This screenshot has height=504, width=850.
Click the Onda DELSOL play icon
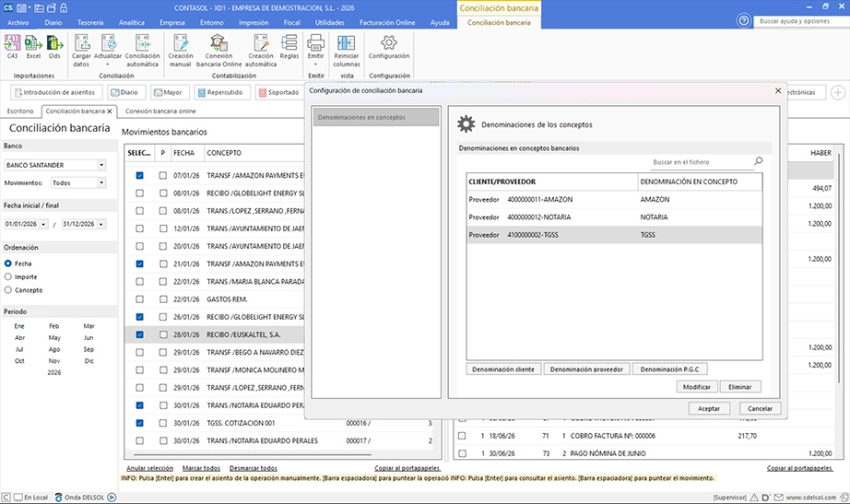tap(112, 497)
